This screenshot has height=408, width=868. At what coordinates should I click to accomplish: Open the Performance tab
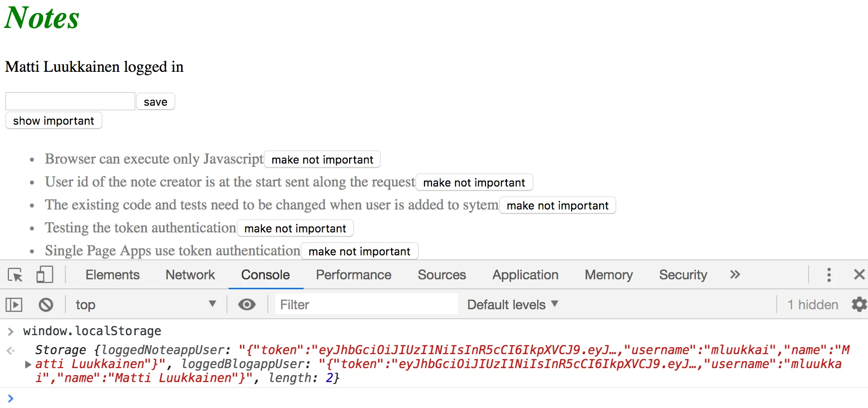(354, 275)
